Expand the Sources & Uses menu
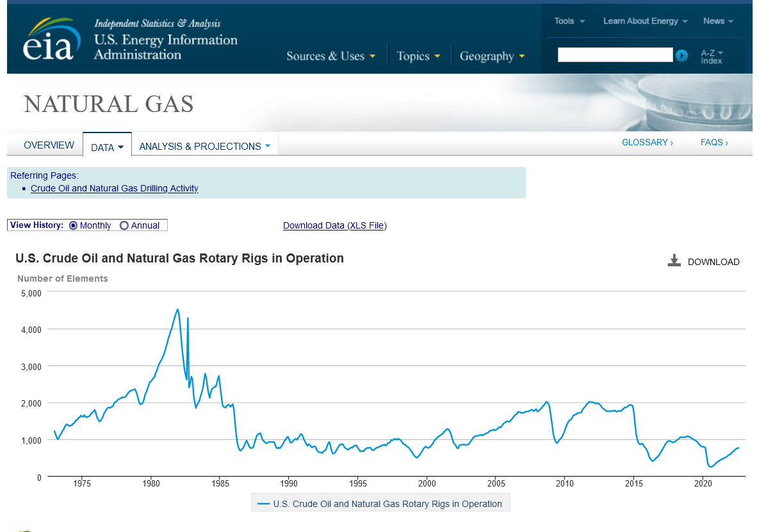Screen dimensions: 759x532 331,56
